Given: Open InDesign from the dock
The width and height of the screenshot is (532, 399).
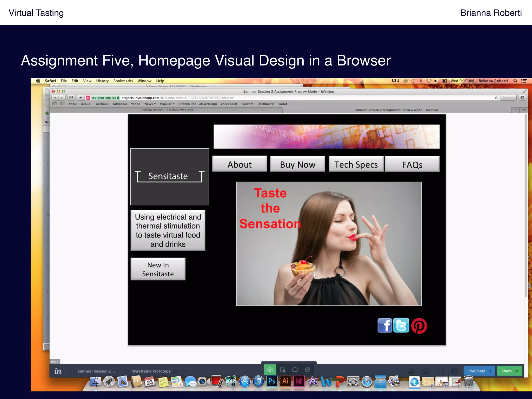Looking at the screenshot, I should coord(299,381).
